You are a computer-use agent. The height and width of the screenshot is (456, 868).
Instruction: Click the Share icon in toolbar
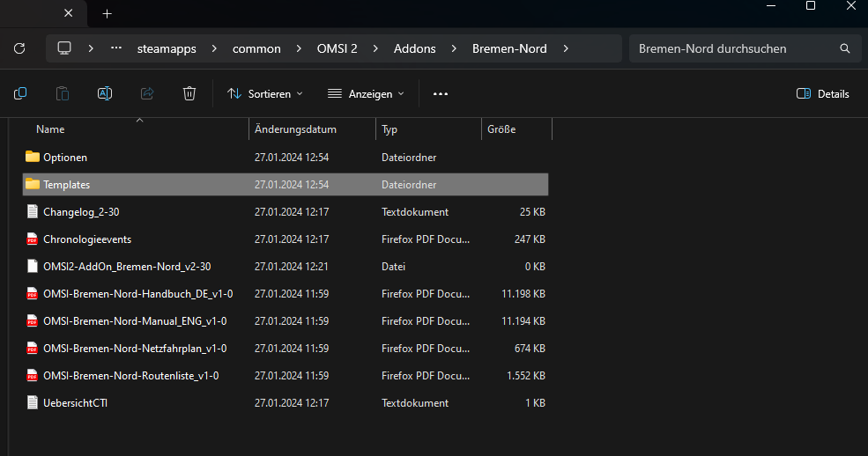point(147,93)
